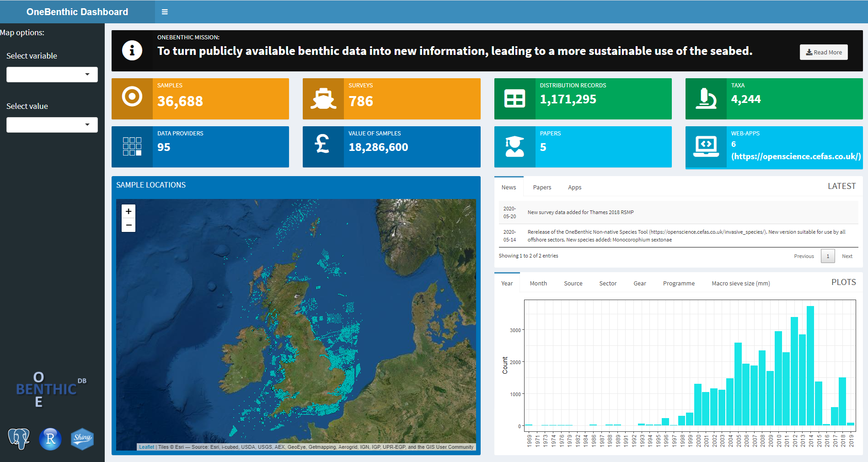Click the Read More button
The width and height of the screenshot is (868, 462).
824,52
